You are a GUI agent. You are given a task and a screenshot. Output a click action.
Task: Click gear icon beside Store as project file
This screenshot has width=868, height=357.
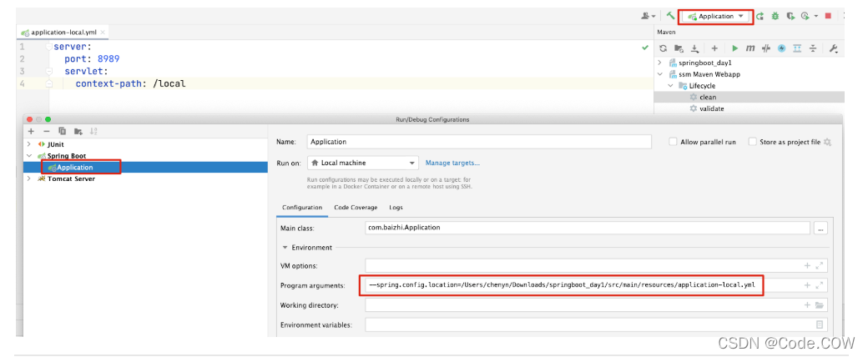tap(828, 143)
